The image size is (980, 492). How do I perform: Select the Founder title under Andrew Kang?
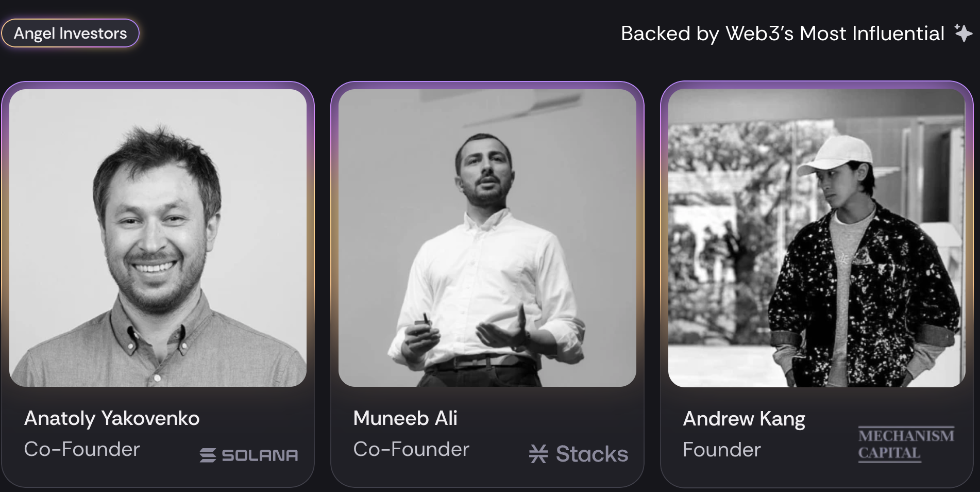[721, 450]
